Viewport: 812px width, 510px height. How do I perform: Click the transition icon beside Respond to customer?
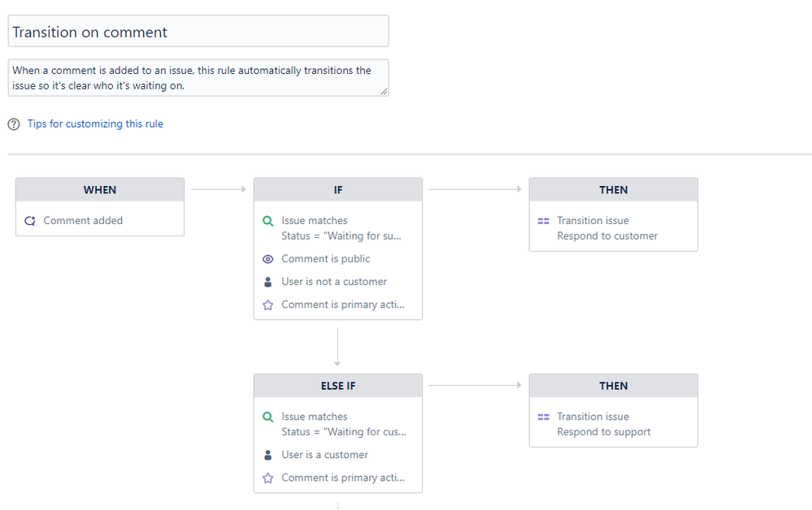click(544, 221)
